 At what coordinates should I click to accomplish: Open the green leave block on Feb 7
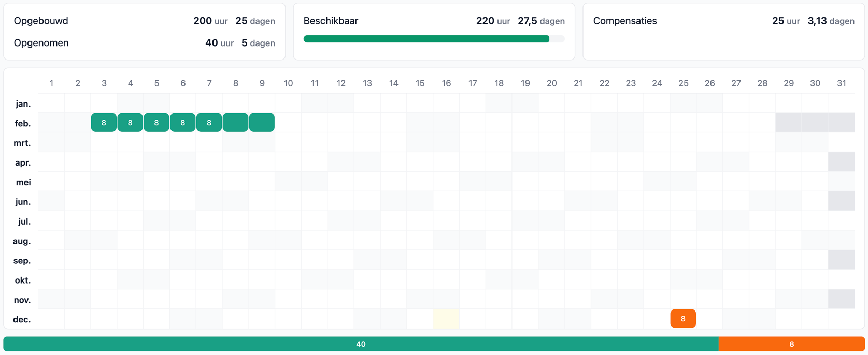(209, 123)
